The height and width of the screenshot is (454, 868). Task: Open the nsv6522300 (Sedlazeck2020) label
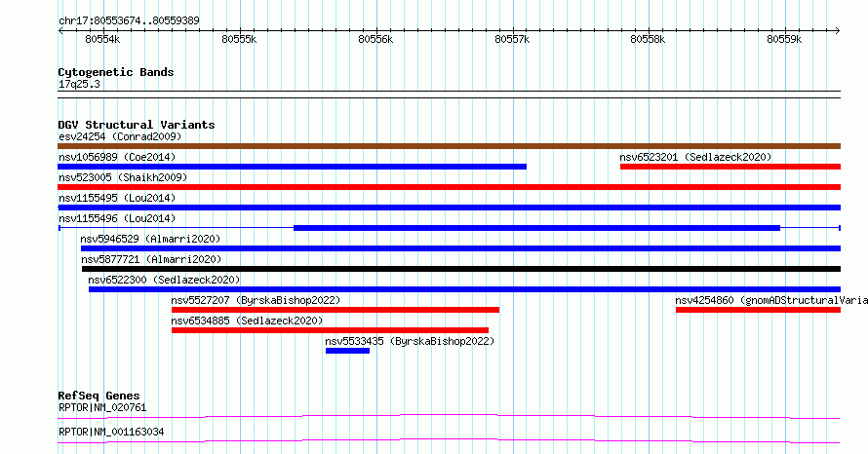click(x=164, y=280)
